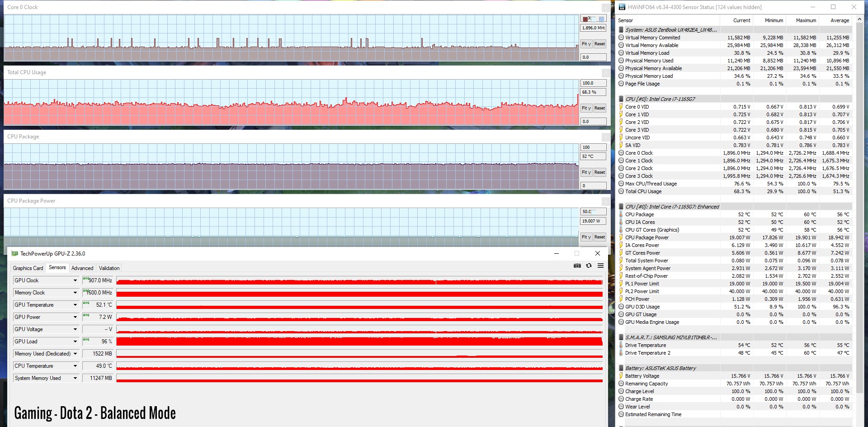Image resolution: width=868 pixels, height=427 pixels.
Task: Expand the System Memory Used dropdown
Action: [x=75, y=378]
